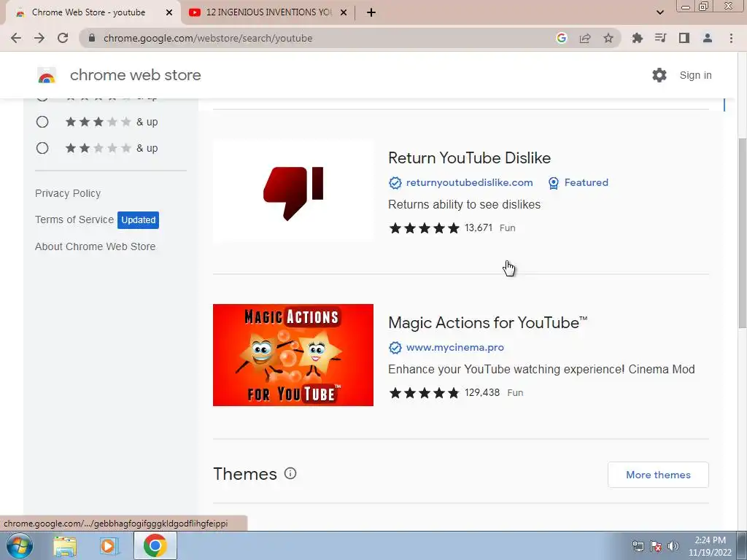The width and height of the screenshot is (747, 560).
Task: Launch Windows Media Player from taskbar
Action: coord(109,545)
